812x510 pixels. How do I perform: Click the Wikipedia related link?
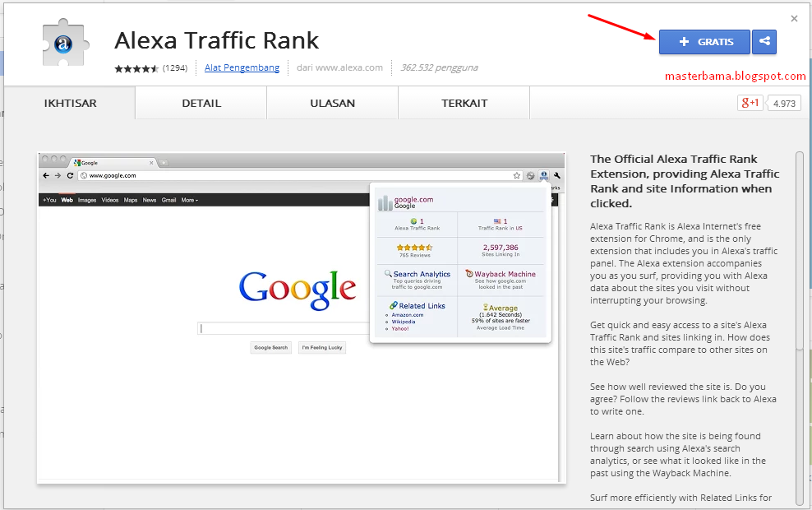404,322
